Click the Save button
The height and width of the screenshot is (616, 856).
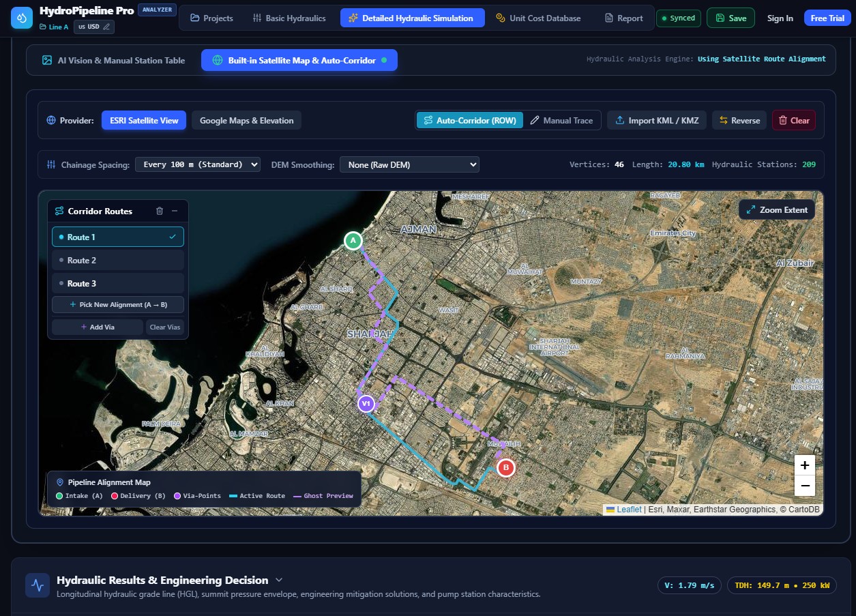click(x=730, y=18)
